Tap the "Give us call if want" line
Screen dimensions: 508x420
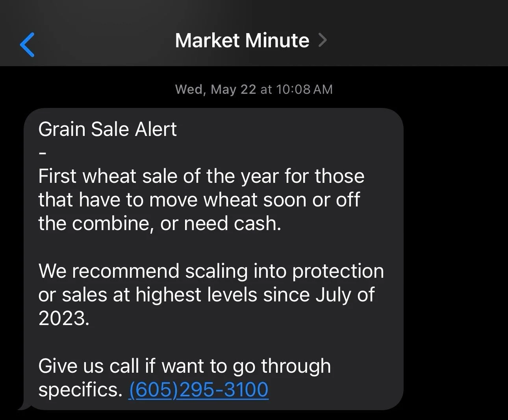click(x=184, y=366)
